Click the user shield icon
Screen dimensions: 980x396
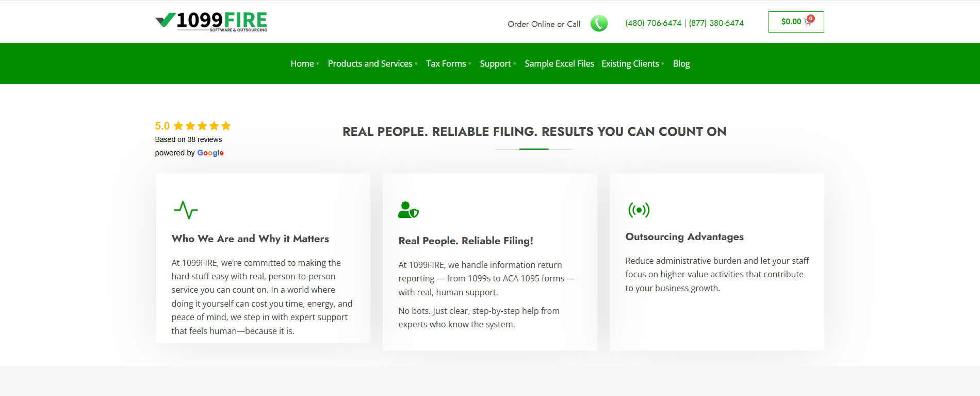408,210
